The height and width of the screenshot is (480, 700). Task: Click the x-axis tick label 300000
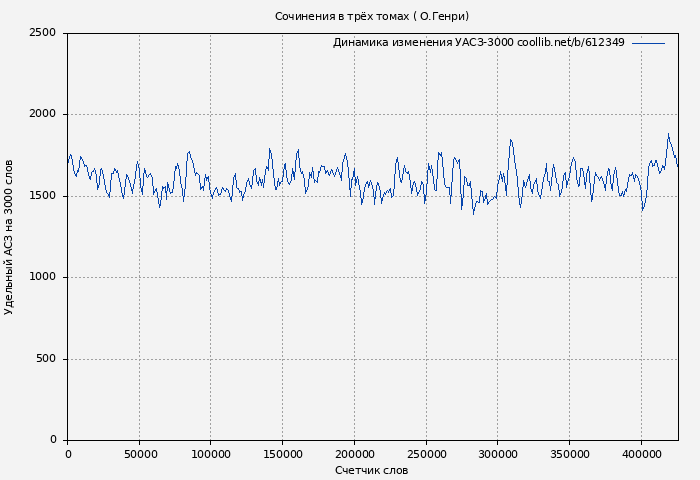498,455
